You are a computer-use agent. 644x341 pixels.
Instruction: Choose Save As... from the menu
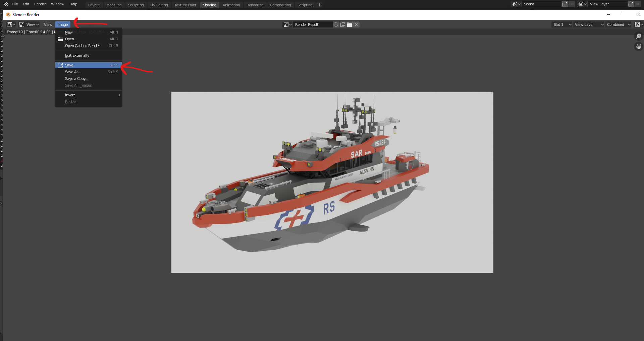(89, 72)
